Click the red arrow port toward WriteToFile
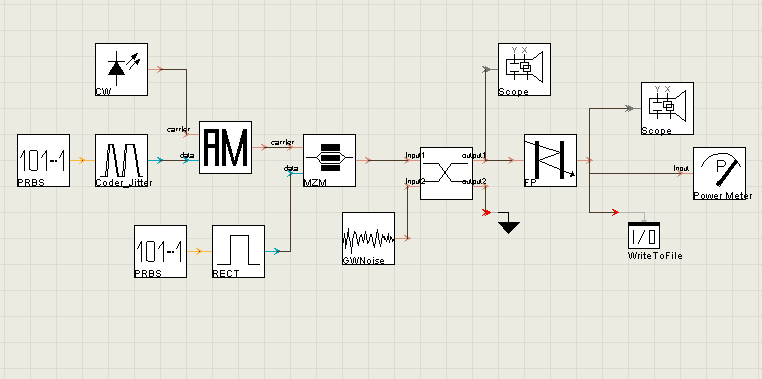Viewport: 762px width, 379px height. pos(615,212)
